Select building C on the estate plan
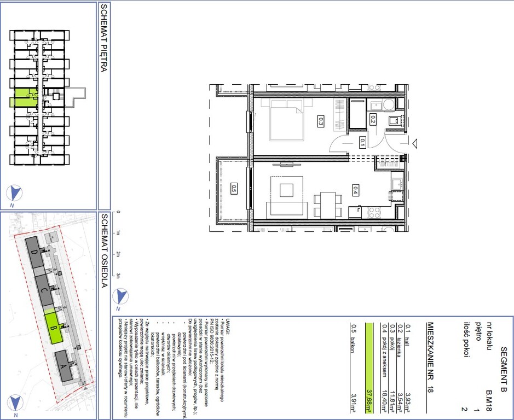The image size is (514, 420). [x=44, y=290]
